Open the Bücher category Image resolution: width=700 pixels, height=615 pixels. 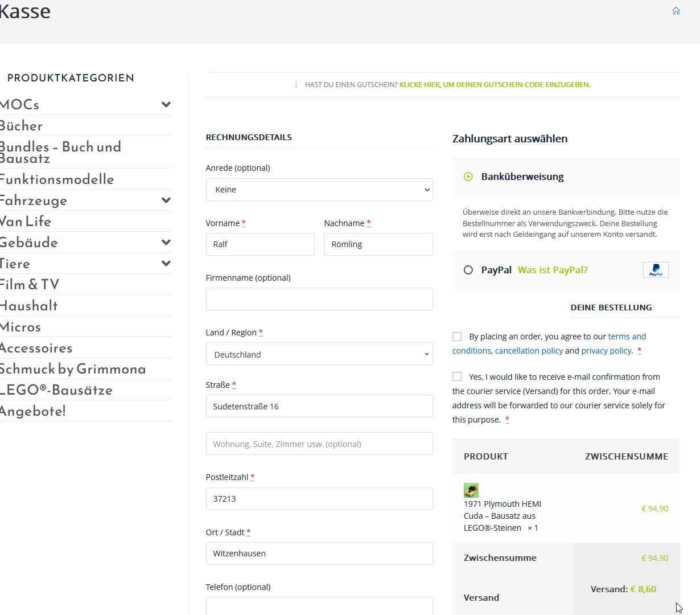pyautogui.click(x=21, y=126)
